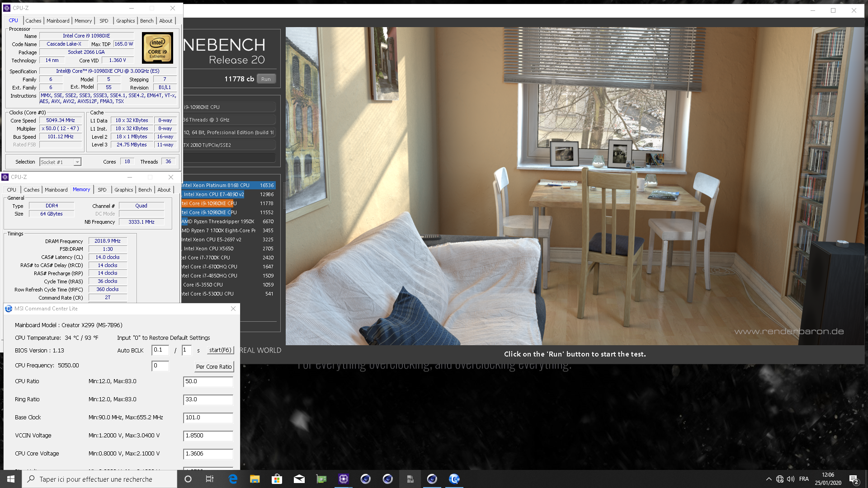
Task: Click VCCIN Voltage field showing 1.8500
Action: tap(208, 436)
